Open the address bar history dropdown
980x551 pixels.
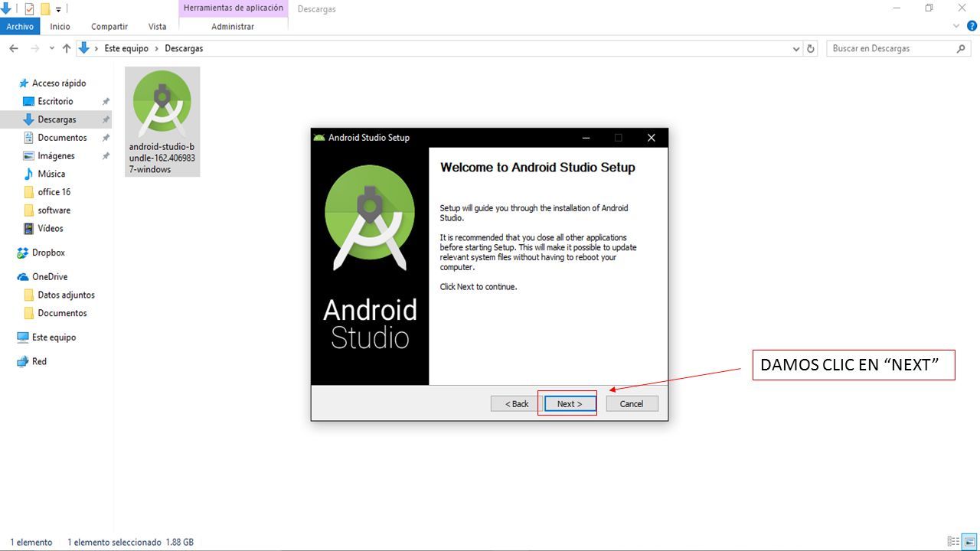(x=796, y=48)
